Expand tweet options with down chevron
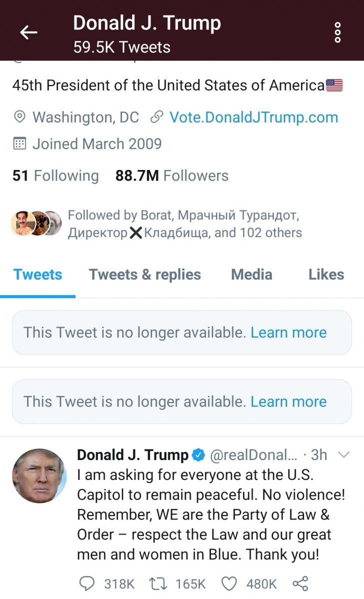 coord(344,454)
